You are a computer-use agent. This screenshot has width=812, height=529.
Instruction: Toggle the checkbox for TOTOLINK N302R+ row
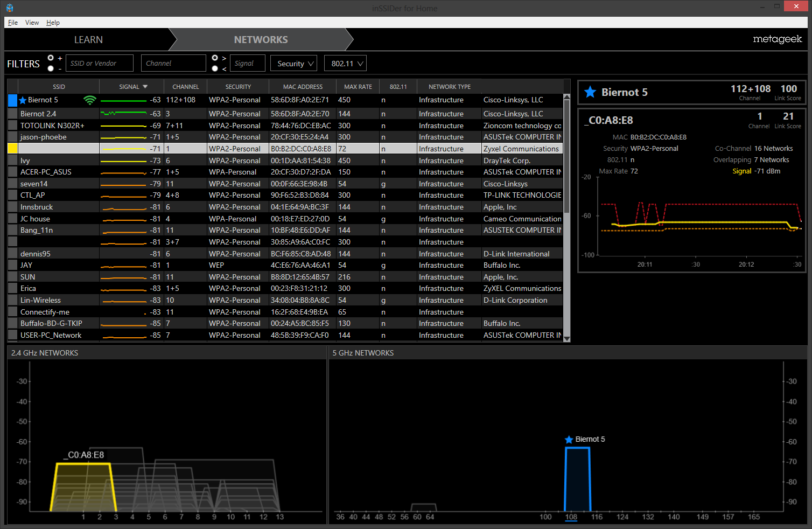pyautogui.click(x=12, y=126)
